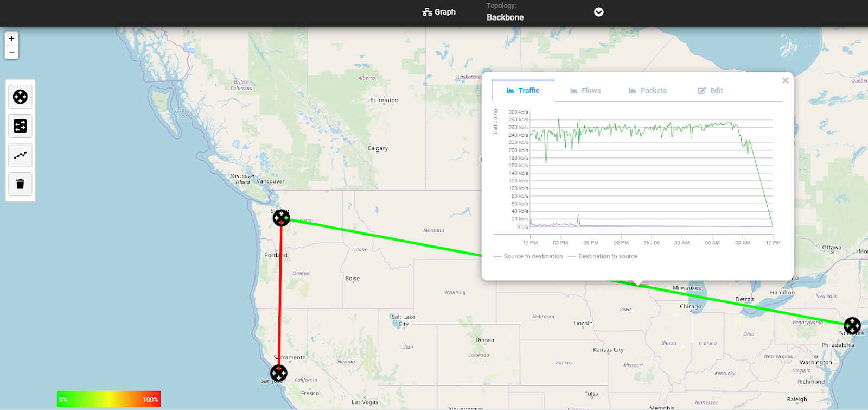Select the add switch device tool
This screenshot has height=410, width=868.
20,126
